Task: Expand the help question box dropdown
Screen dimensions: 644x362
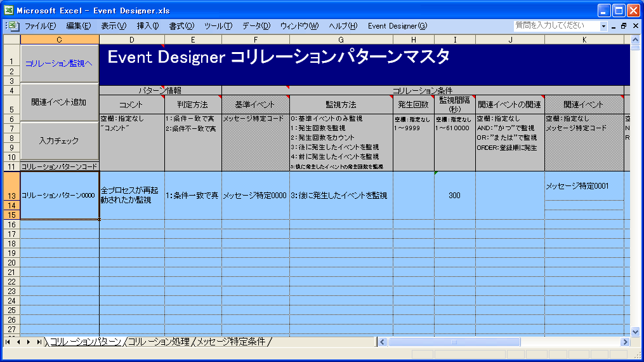Action: point(603,26)
